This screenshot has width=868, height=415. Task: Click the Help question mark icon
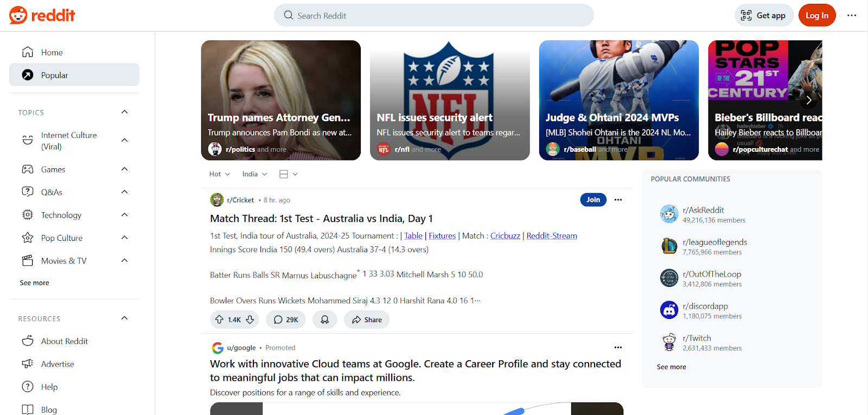28,386
